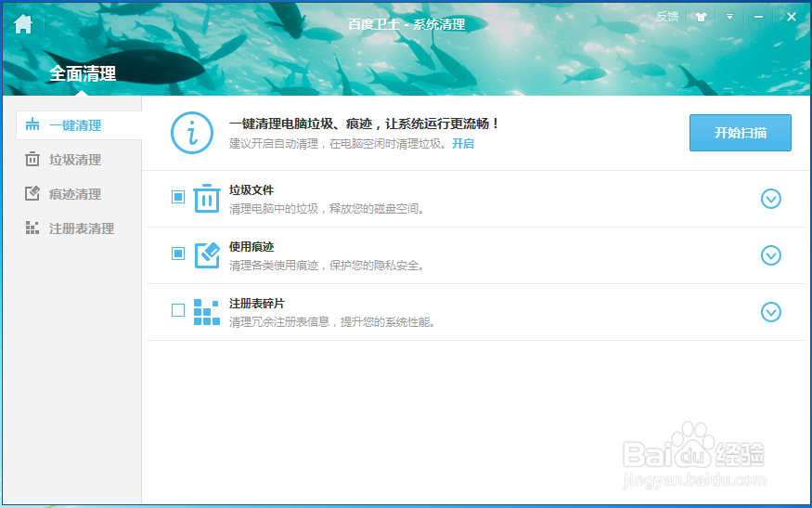
Task: Click the text 清理电脑中的垃圾，释放您的磁盘空间。
Action: click(x=328, y=209)
